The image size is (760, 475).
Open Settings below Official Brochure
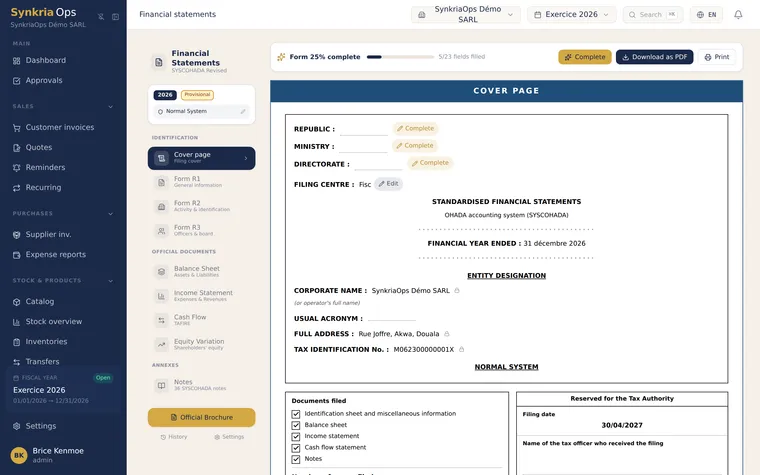[x=229, y=437]
